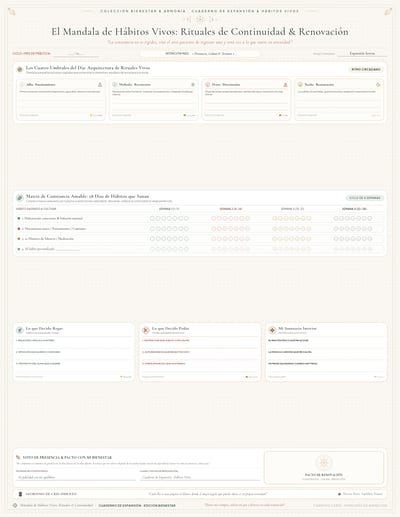This screenshot has width=400, height=517.
Task: Click the centered ornament above the main title
Action: pos(200,19)
